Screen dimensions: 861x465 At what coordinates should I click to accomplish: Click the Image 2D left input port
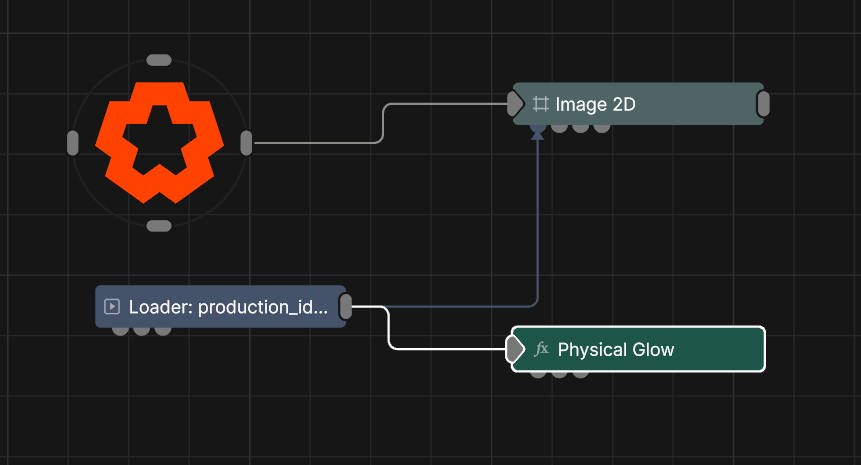(515, 104)
